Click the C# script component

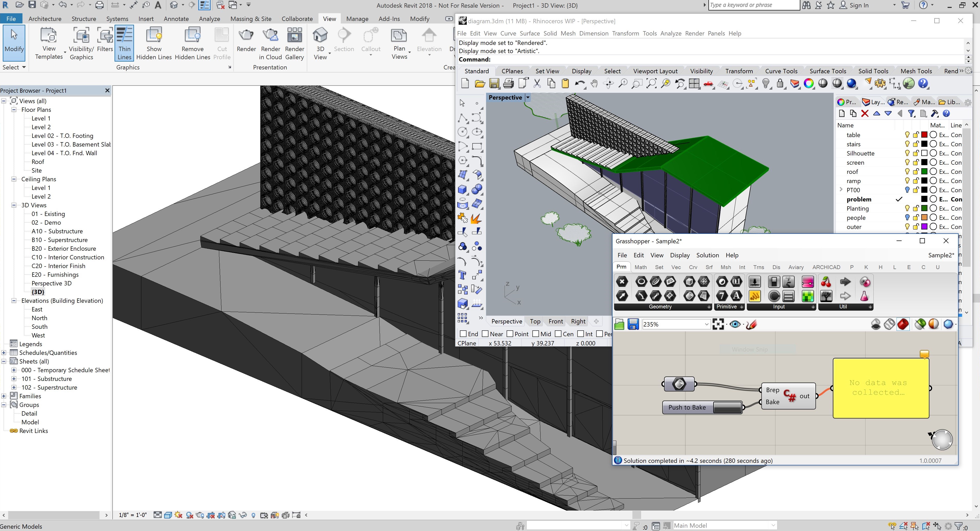(x=790, y=396)
